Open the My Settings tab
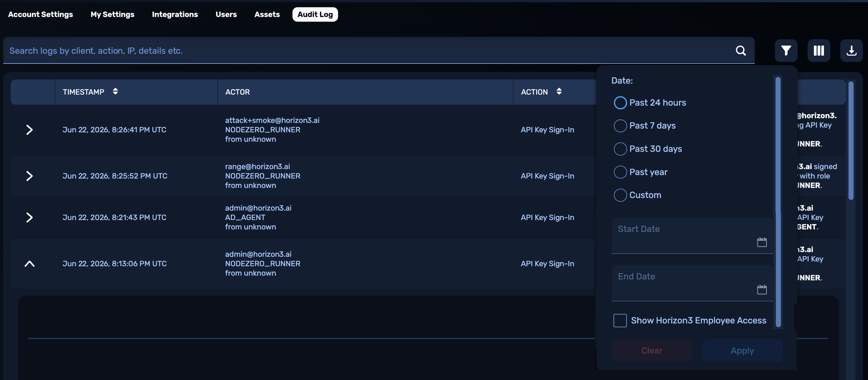Image resolution: width=868 pixels, height=380 pixels. pos(112,14)
